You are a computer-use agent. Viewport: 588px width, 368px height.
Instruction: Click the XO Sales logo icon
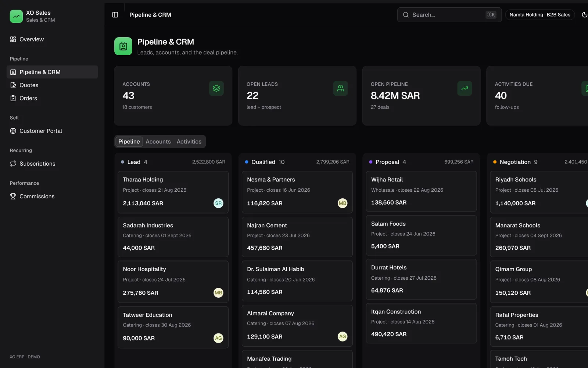click(x=16, y=16)
